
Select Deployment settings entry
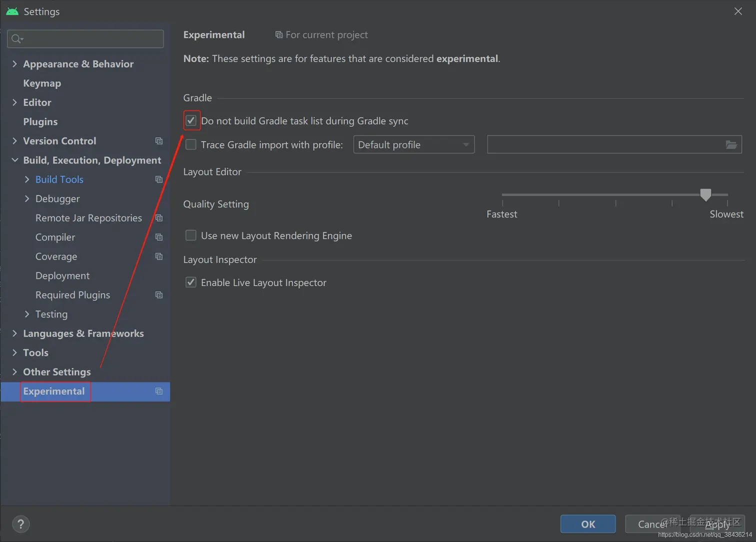coord(62,276)
